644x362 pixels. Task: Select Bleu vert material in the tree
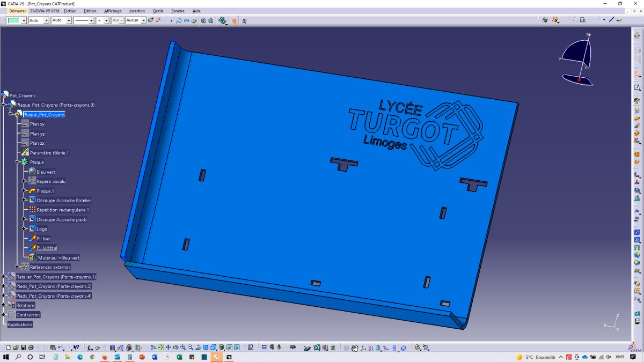tap(46, 172)
